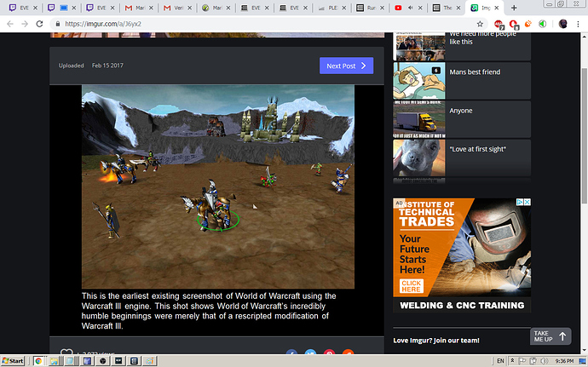Open the Chrome profile avatar
Viewport: 588px width, 367px height.
[562, 24]
